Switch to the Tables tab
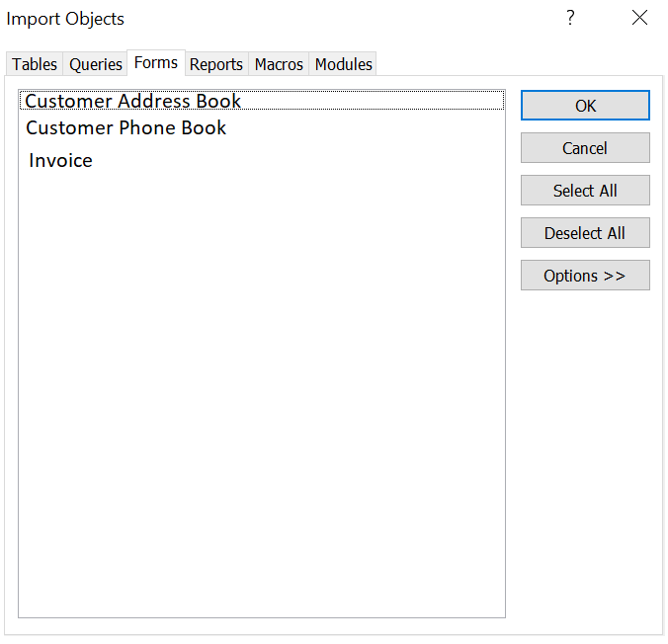This screenshot has width=668, height=644. coord(35,64)
